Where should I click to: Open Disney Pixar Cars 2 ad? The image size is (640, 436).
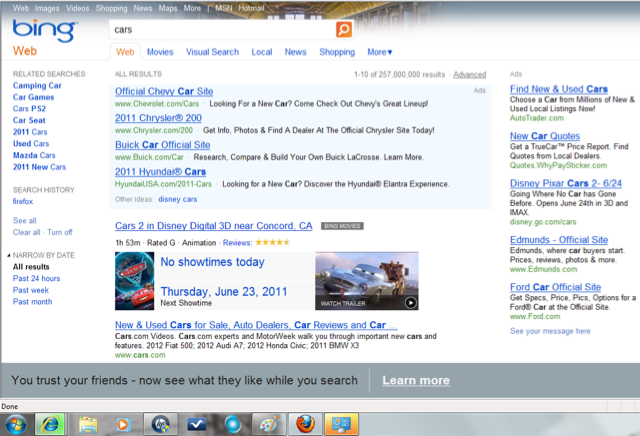click(x=566, y=183)
